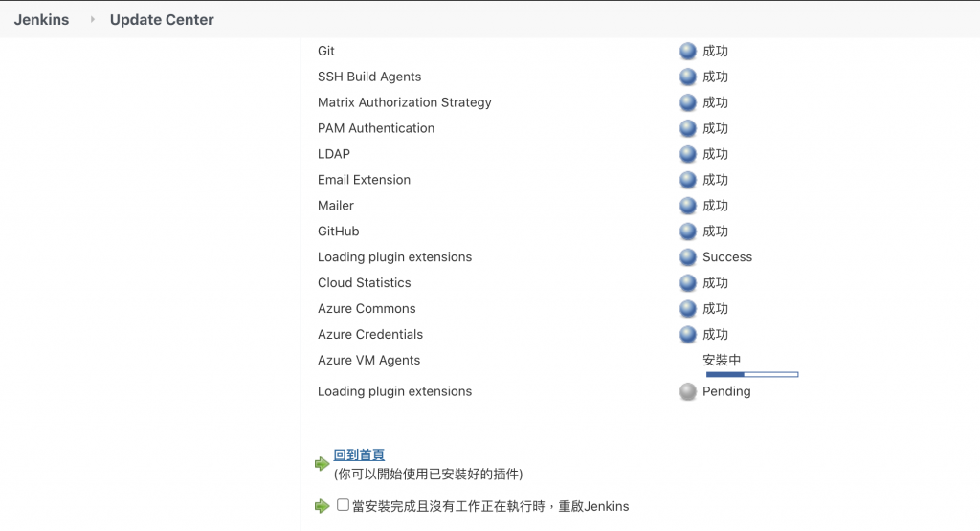Open the breadcrumb arrow after Jenkins
The height and width of the screenshot is (531, 980).
(x=93, y=20)
